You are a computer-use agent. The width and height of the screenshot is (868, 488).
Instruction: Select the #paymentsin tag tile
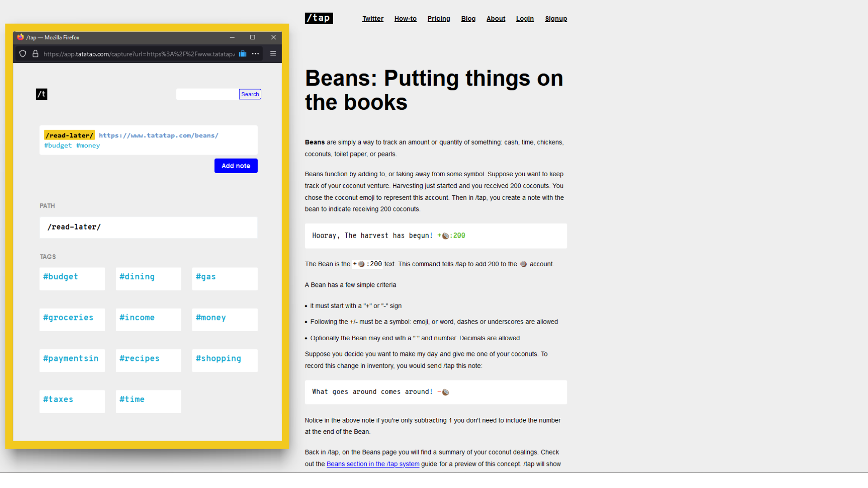pos(72,361)
